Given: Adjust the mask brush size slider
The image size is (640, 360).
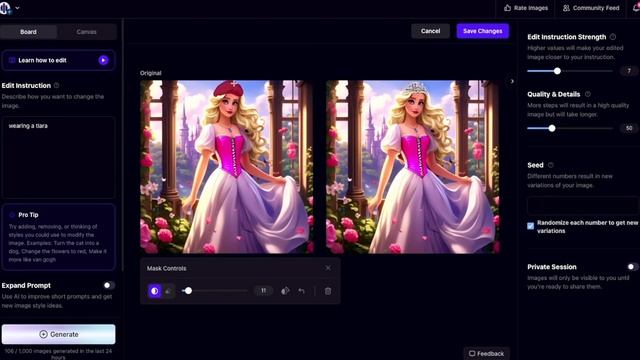Looking at the screenshot, I should click(x=215, y=291).
